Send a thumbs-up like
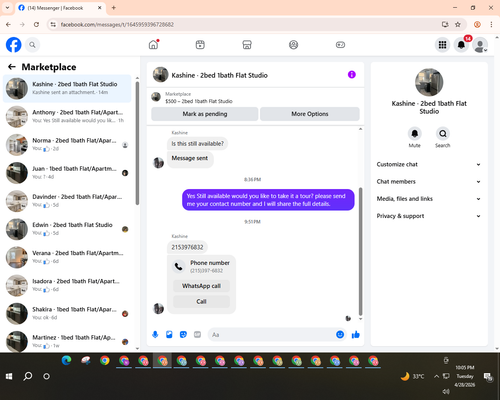500x400 pixels. [x=356, y=334]
